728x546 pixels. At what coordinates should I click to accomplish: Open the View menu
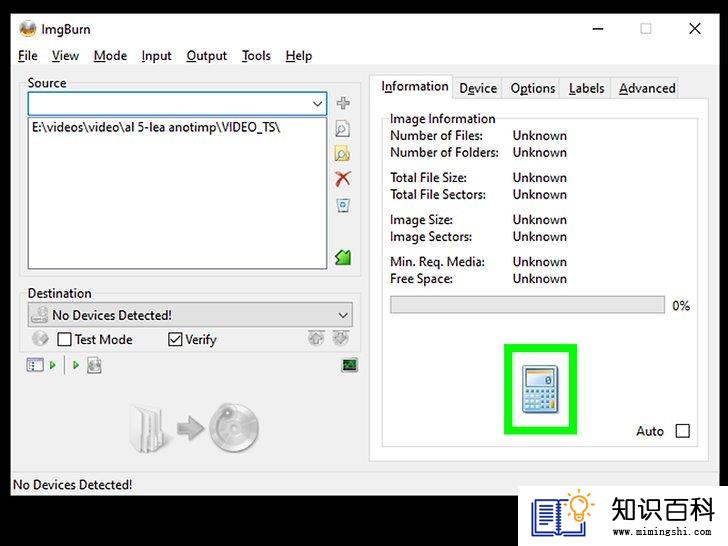coord(65,56)
